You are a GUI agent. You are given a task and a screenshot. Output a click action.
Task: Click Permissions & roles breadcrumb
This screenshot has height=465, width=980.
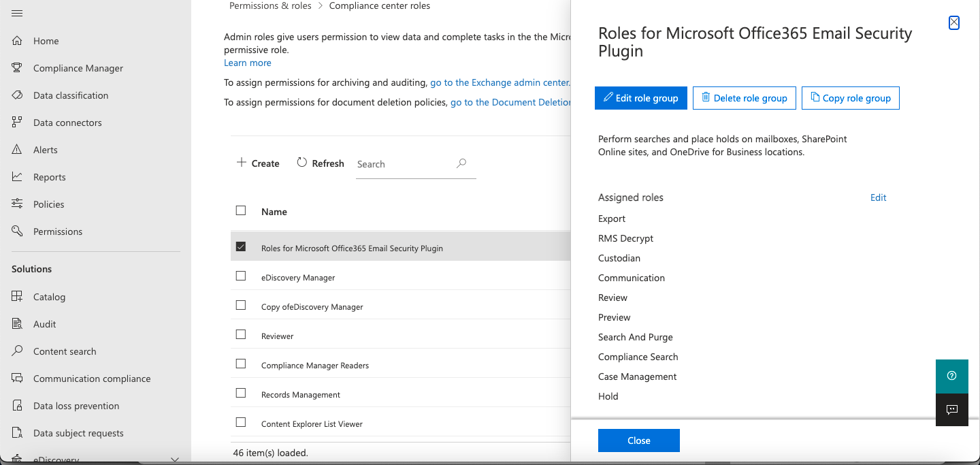click(x=270, y=5)
